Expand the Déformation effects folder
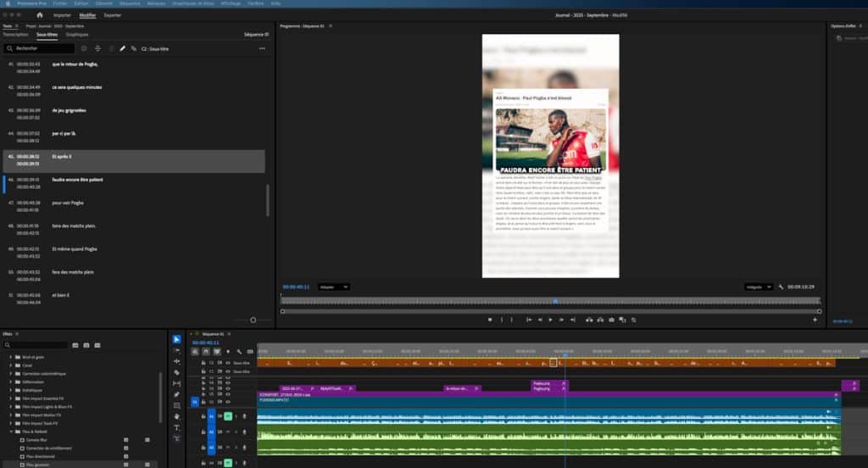868x468 pixels. click(12, 382)
